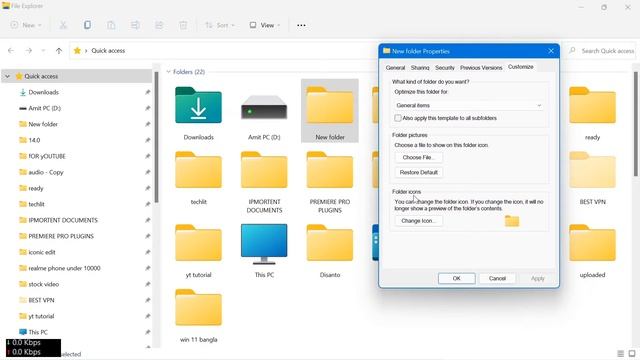Viewport: 640px width, 360px height.
Task: Click the Restore Default button
Action: pos(418,173)
